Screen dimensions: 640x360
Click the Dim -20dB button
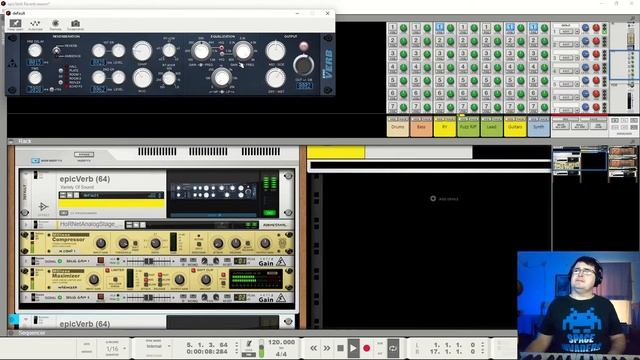[x=598, y=126]
